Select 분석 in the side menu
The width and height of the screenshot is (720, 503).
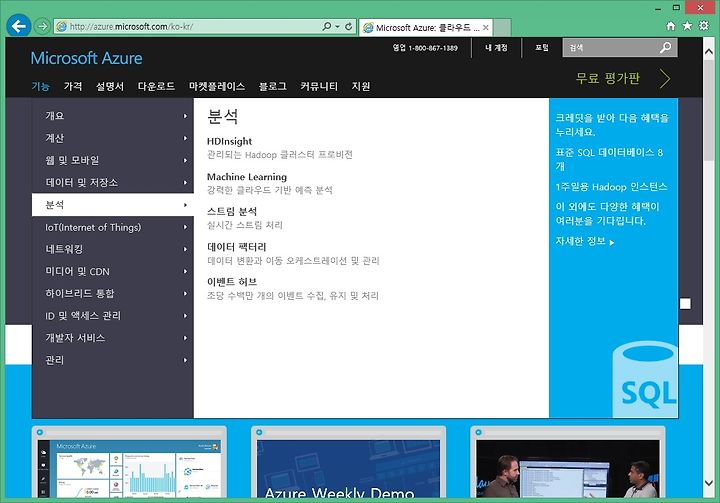(112, 205)
